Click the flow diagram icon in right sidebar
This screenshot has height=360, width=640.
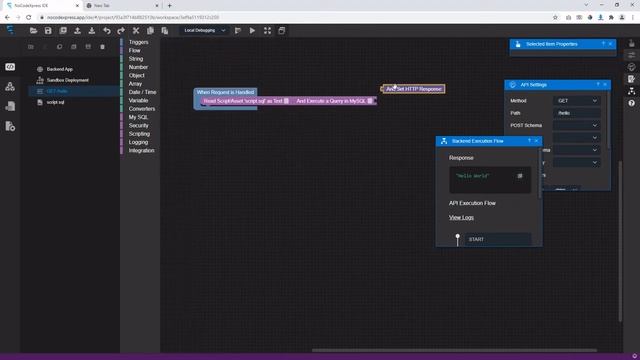coord(631,91)
